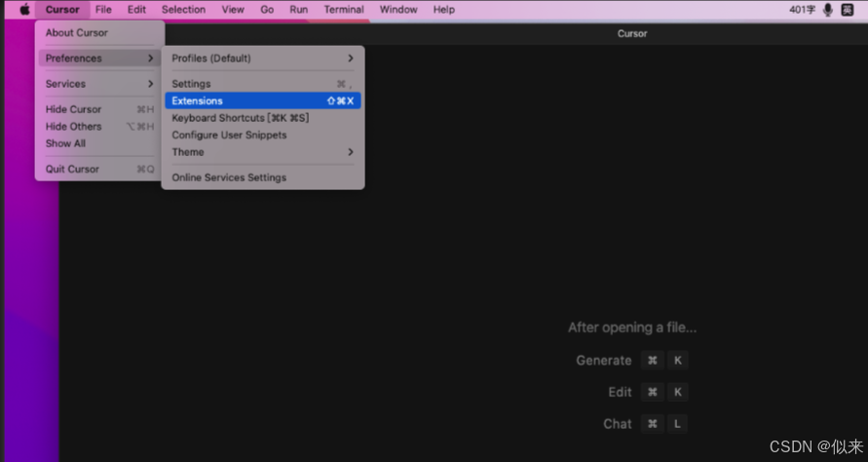The image size is (868, 462).
Task: Open the Cursor application menu
Action: (62, 10)
